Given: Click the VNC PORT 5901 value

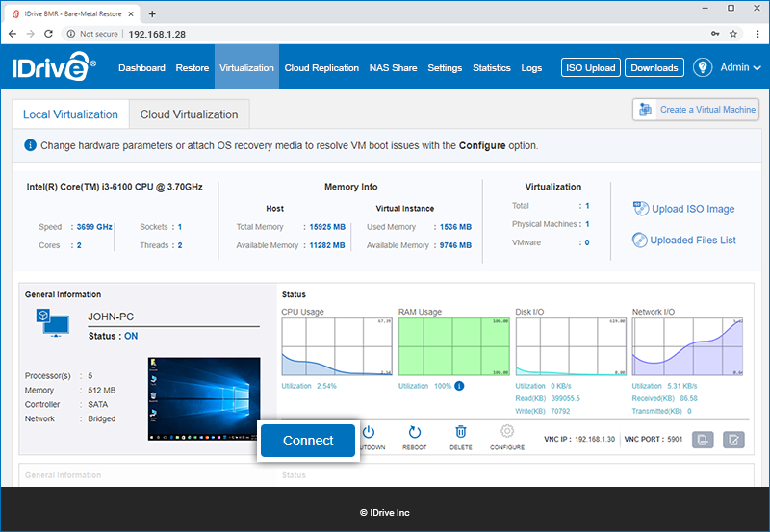Looking at the screenshot, I should click(675, 439).
